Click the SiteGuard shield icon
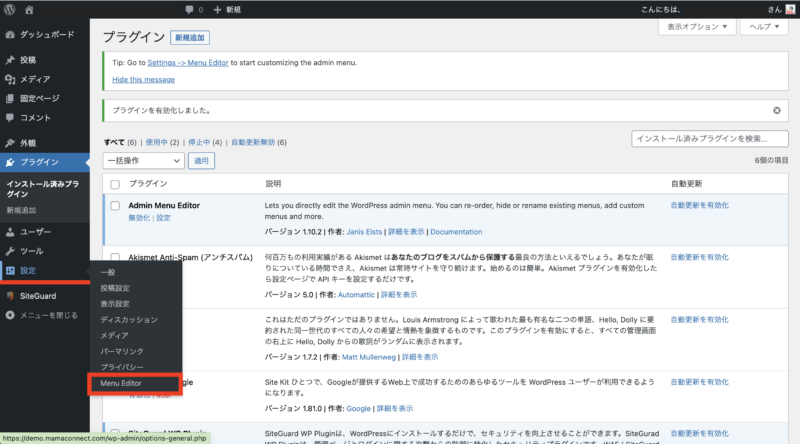Viewport: 800px width, 444px height. click(10, 296)
